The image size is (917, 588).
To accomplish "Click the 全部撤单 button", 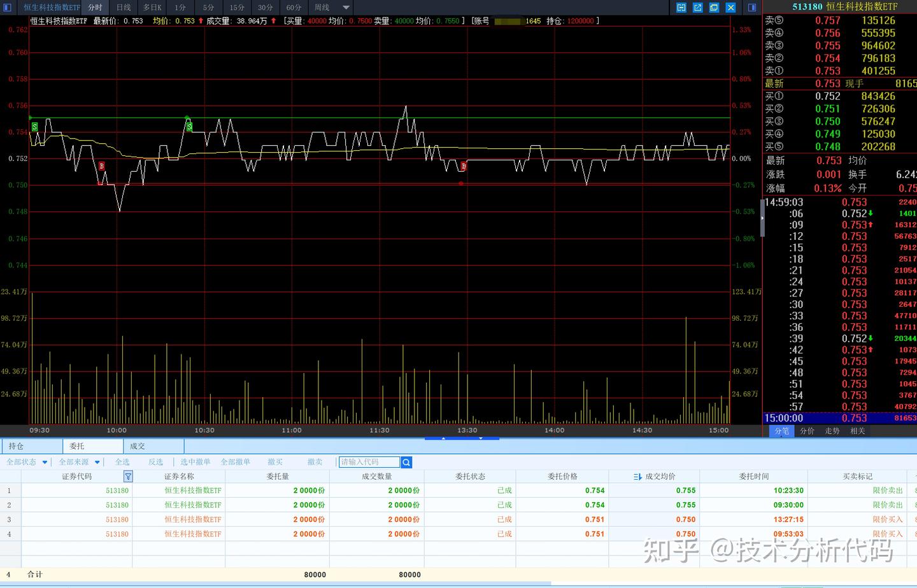I will (236, 462).
